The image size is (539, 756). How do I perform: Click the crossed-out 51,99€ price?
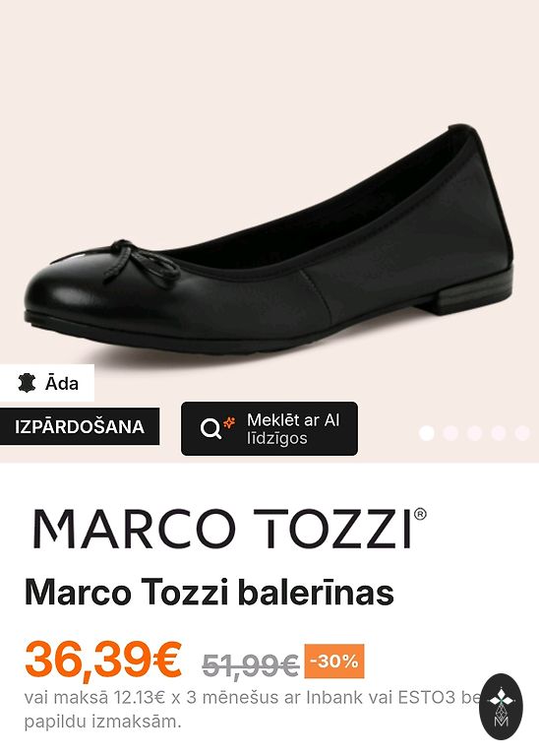pos(251,665)
